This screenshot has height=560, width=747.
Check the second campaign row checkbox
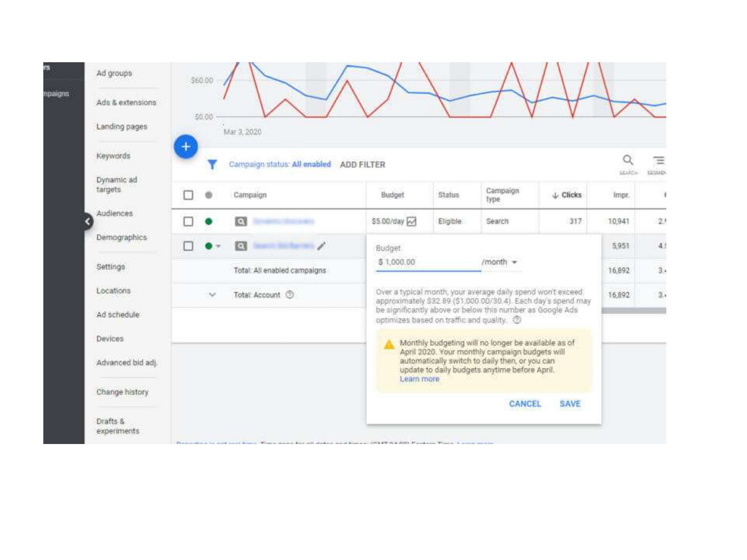coord(188,246)
